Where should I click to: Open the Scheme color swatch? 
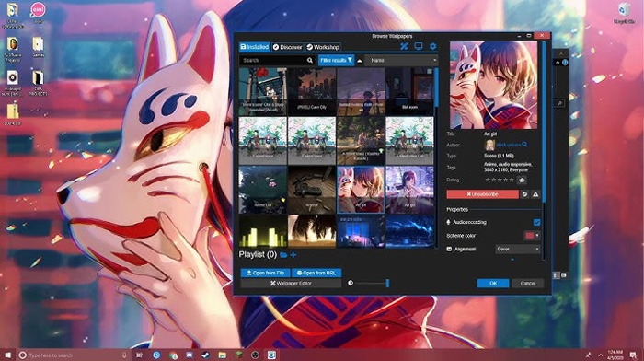point(532,236)
